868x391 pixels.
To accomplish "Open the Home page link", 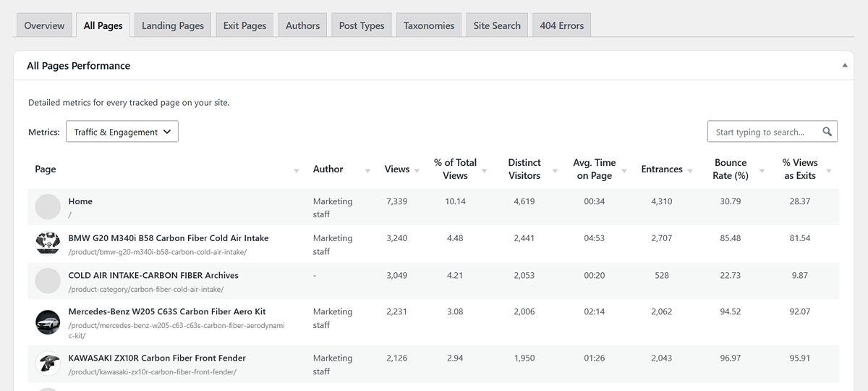I will click(80, 201).
